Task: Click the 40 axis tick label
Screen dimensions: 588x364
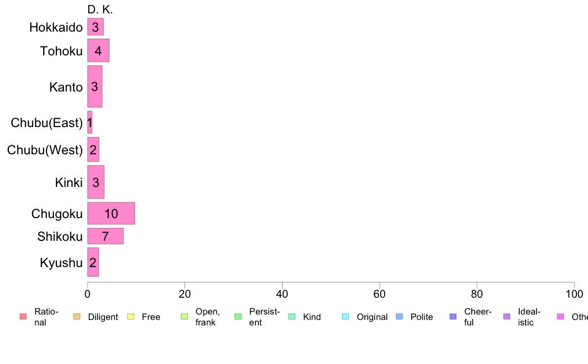Action: click(x=282, y=294)
